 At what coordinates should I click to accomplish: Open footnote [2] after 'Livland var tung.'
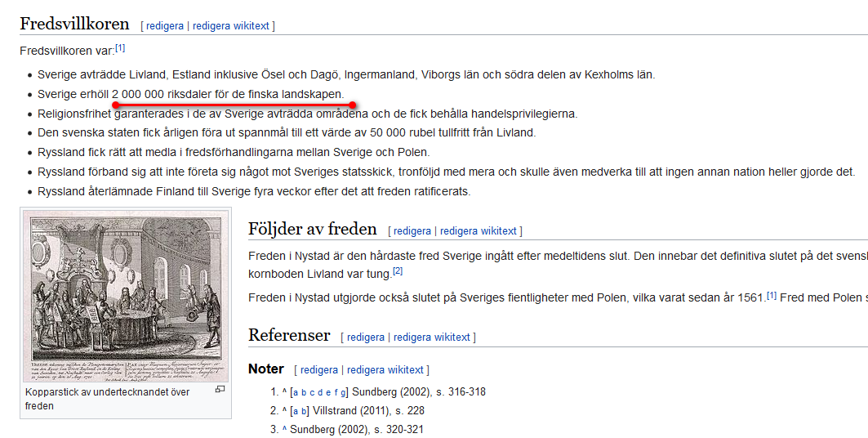click(x=398, y=270)
